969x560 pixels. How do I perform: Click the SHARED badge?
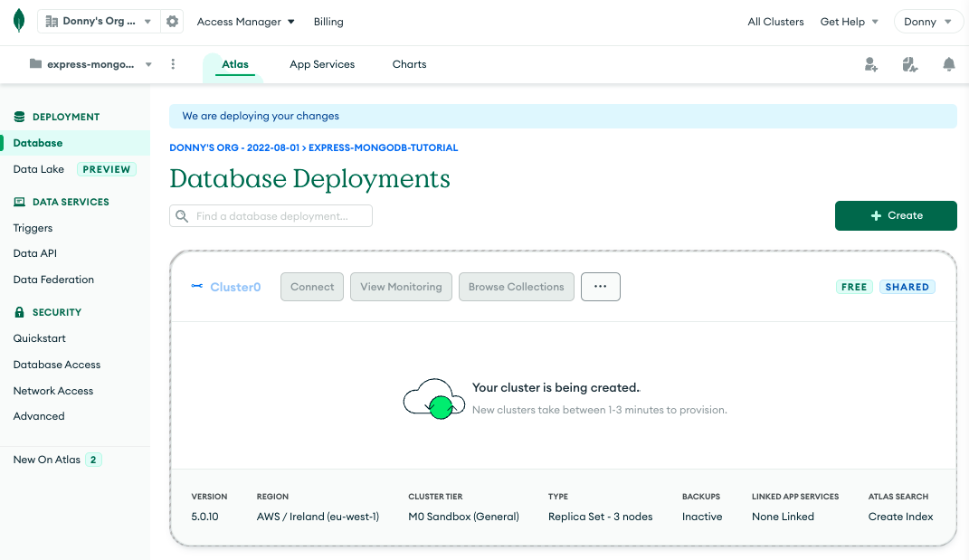coord(907,287)
